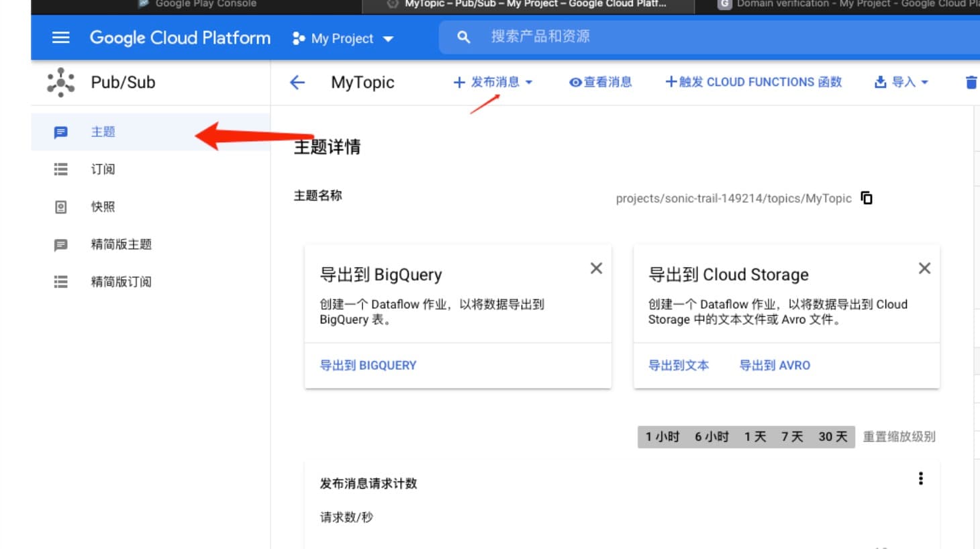Select the 7 天 time range

click(x=792, y=437)
